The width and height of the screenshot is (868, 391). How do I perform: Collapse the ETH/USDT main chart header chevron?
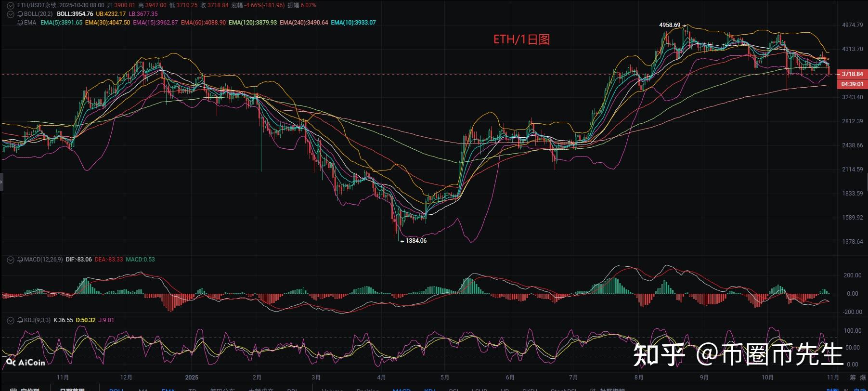coord(11,5)
